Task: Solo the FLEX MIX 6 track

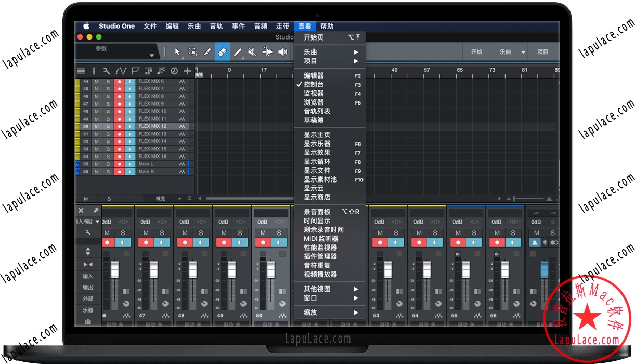Action: point(108,81)
